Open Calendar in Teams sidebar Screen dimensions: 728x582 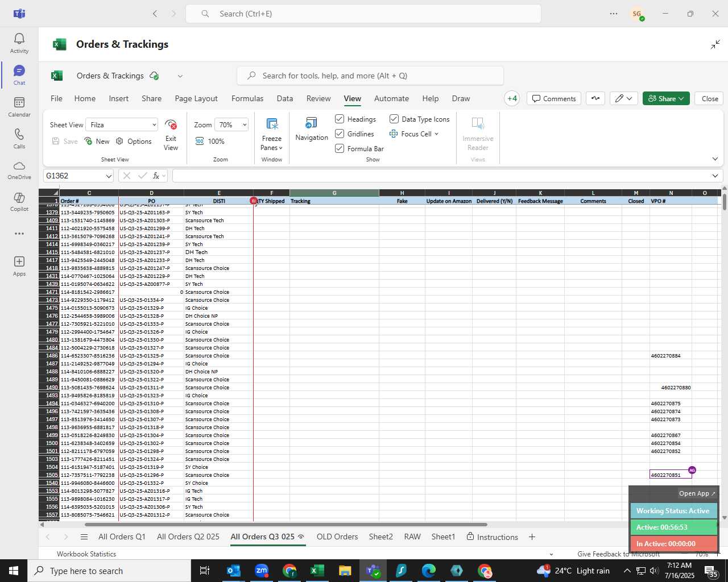point(19,107)
